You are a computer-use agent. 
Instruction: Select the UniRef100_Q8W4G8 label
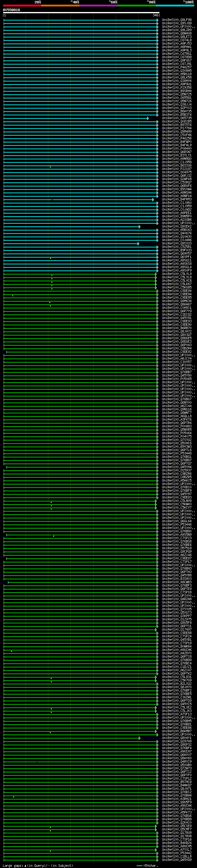pyautogui.click(x=177, y=33)
